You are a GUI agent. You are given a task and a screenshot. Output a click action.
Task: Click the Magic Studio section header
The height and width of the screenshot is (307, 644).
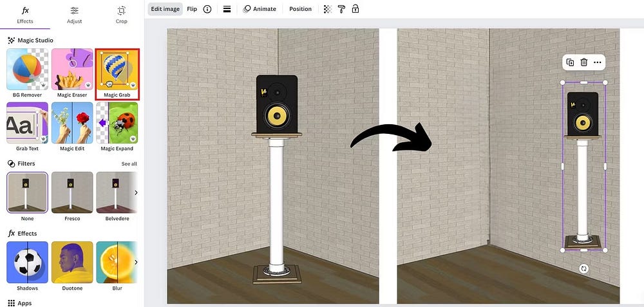tap(30, 40)
